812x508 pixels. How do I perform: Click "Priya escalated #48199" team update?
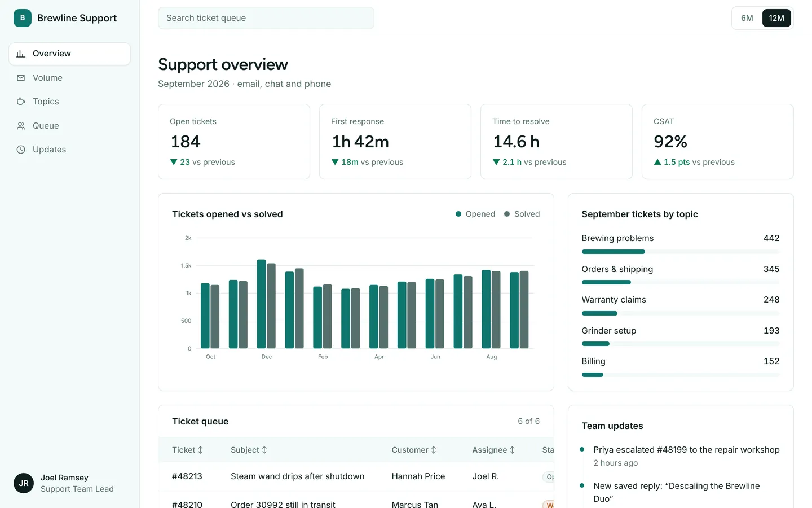(x=686, y=450)
